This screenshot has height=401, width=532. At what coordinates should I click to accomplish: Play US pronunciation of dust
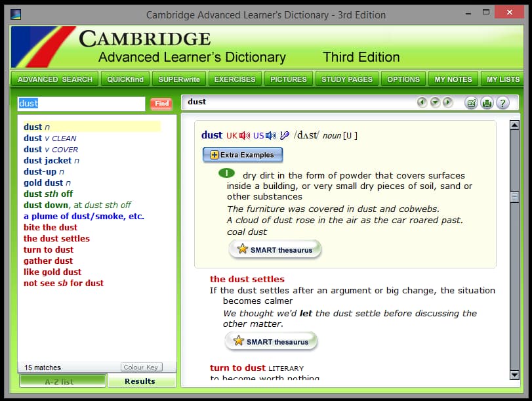pos(271,136)
